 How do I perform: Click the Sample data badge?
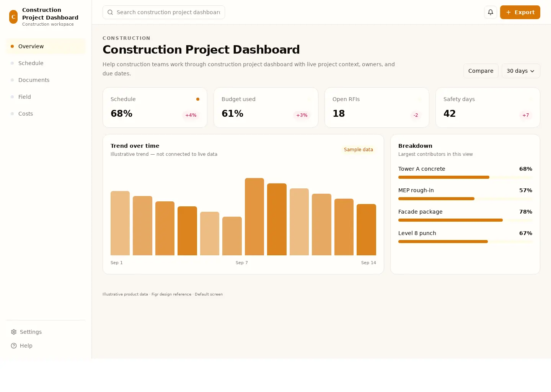coord(359,150)
